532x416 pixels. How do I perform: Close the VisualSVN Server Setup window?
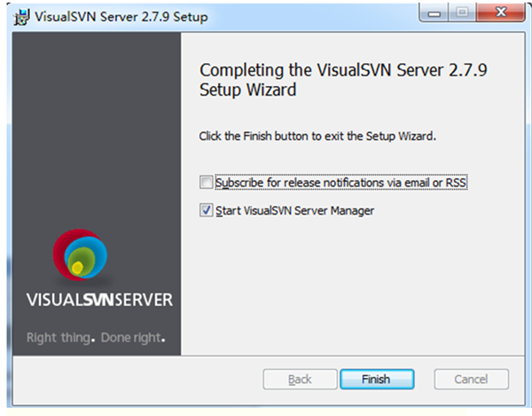(498, 15)
